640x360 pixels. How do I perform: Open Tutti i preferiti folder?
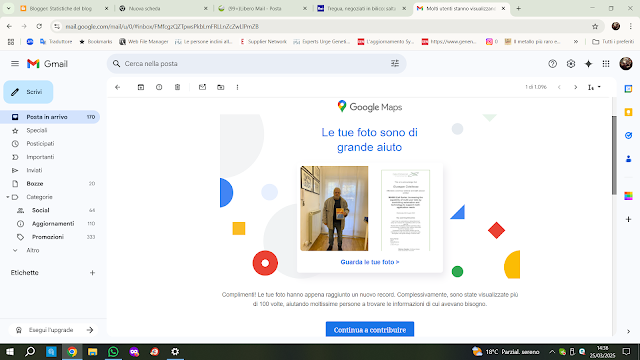613,42
